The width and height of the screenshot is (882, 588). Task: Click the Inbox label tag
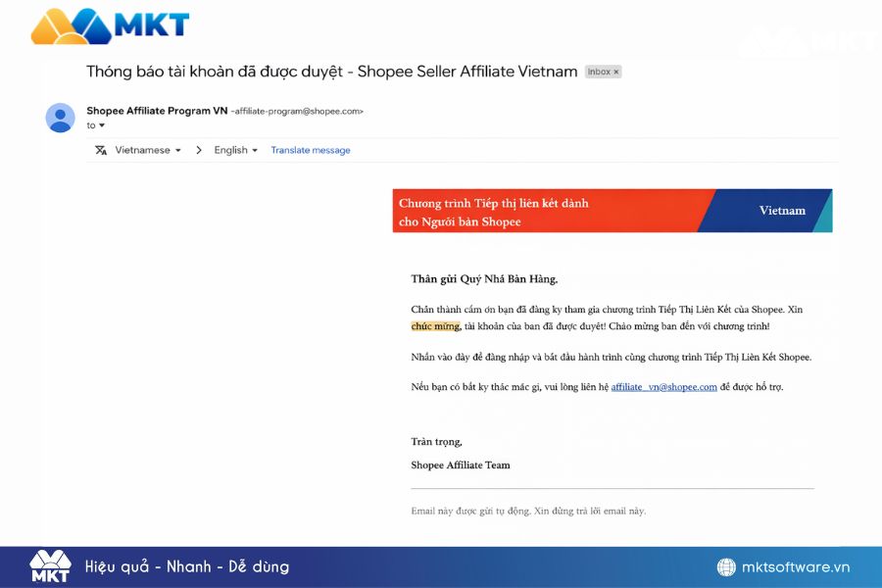point(598,73)
